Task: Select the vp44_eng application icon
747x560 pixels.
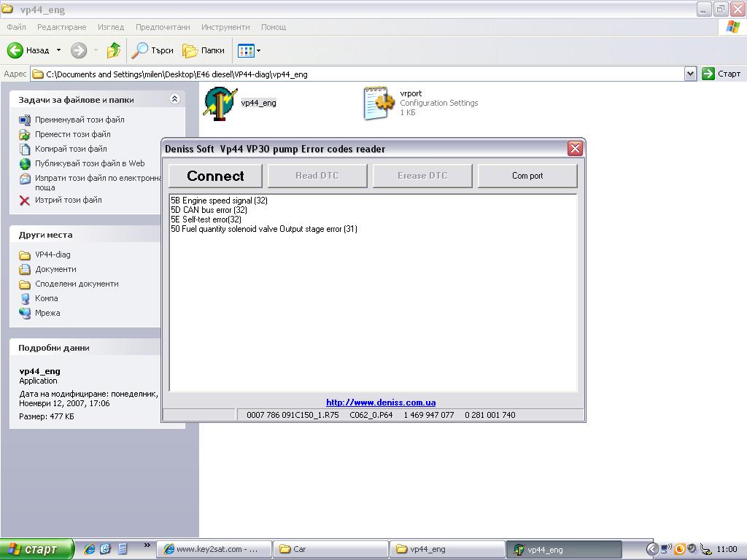Action: [x=220, y=104]
